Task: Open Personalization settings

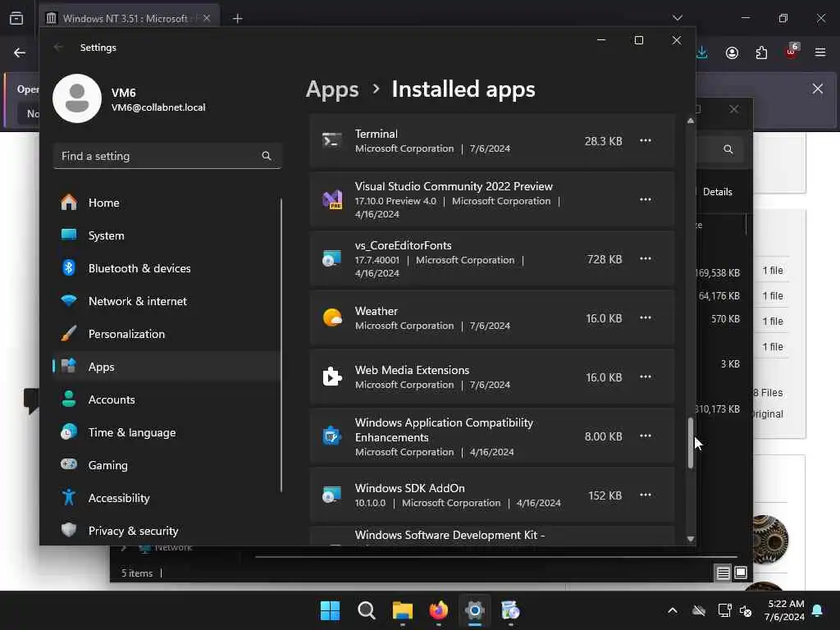Action: pyautogui.click(x=166, y=334)
